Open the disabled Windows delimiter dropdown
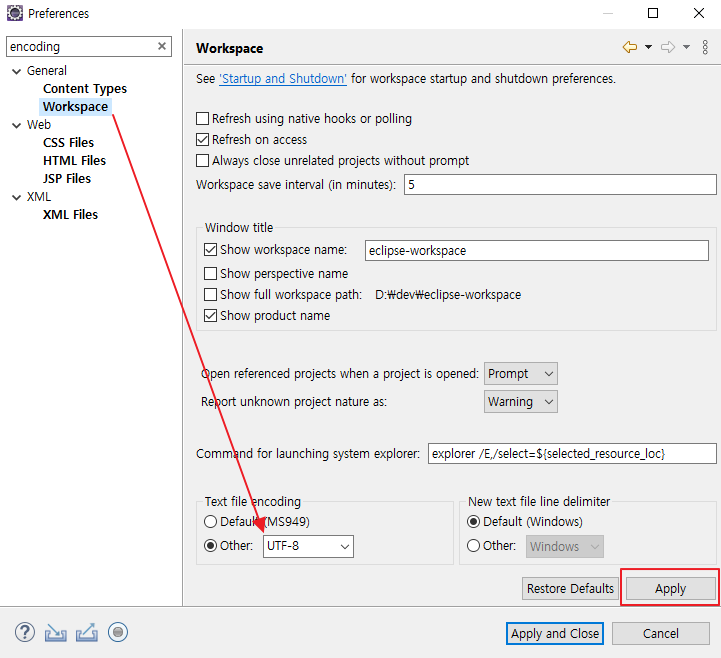 point(565,546)
